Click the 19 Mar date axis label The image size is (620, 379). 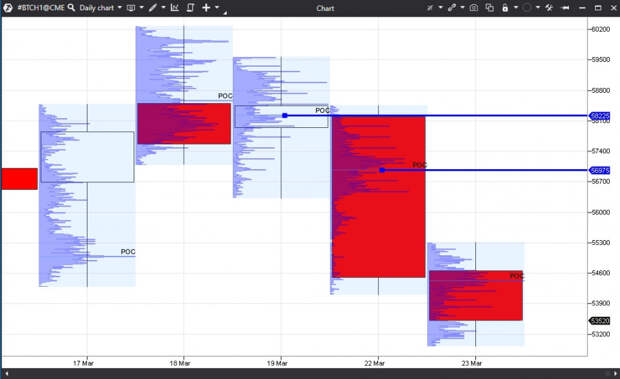(x=277, y=363)
